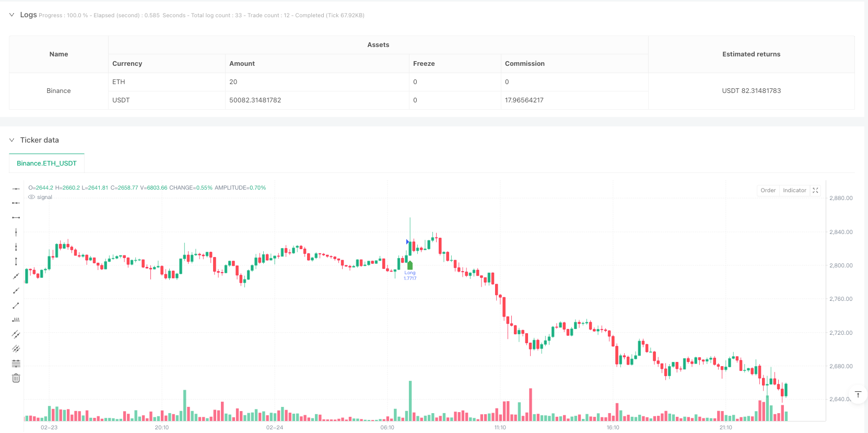This screenshot has height=433, width=868.
Task: Toggle signal indicator visibility eye
Action: (32, 197)
